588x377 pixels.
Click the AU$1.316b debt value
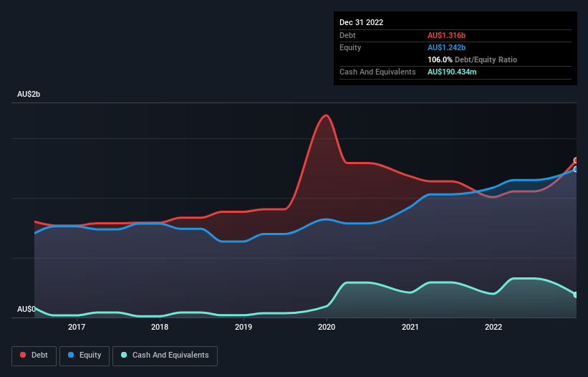click(446, 35)
